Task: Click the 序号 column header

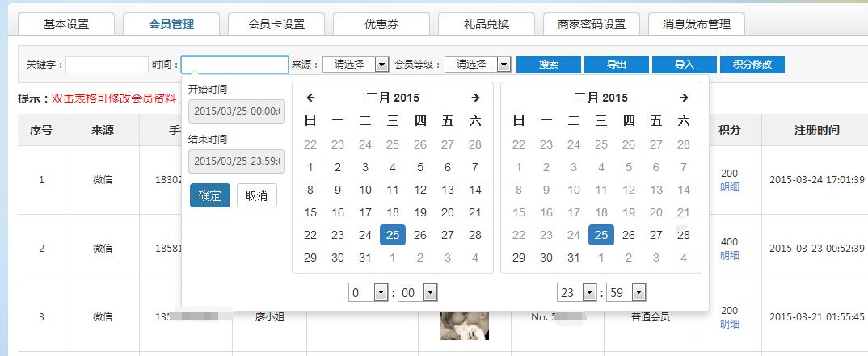Action: coord(41,131)
